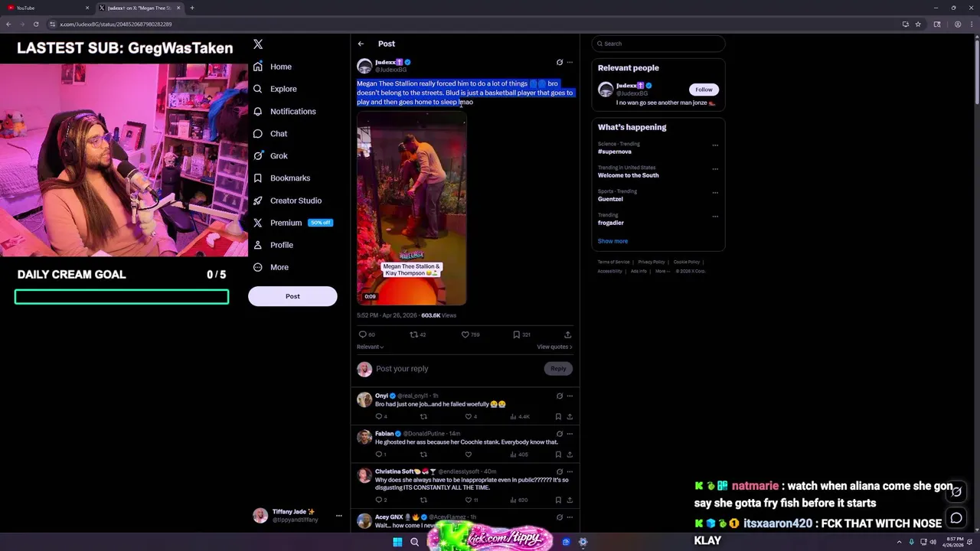This screenshot has height=551, width=980.
Task: Open Chat from the X sidebar
Action: tap(270, 133)
